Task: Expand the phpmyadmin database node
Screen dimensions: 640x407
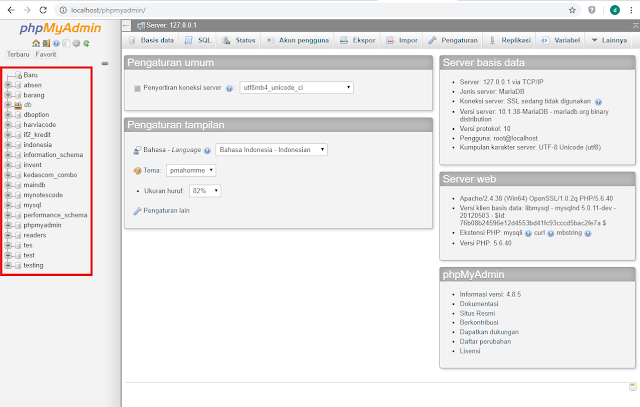Action: pyautogui.click(x=8, y=225)
